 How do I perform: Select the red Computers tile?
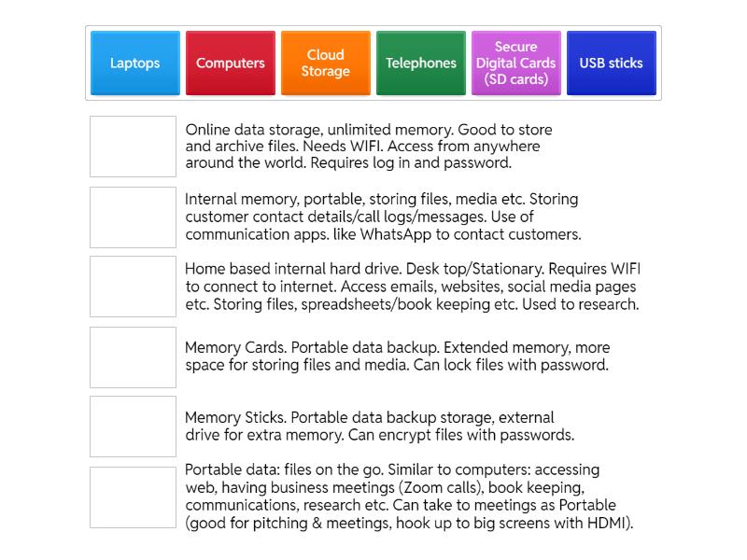tap(230, 63)
